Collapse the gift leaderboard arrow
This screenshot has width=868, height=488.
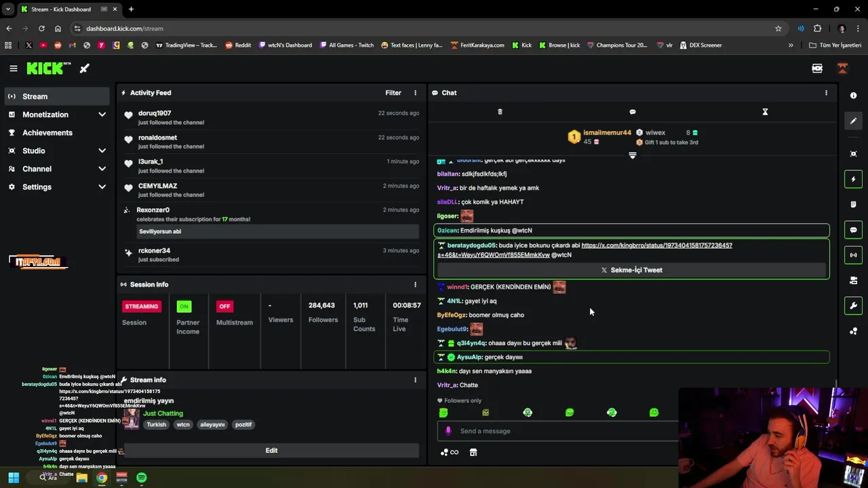click(633, 155)
